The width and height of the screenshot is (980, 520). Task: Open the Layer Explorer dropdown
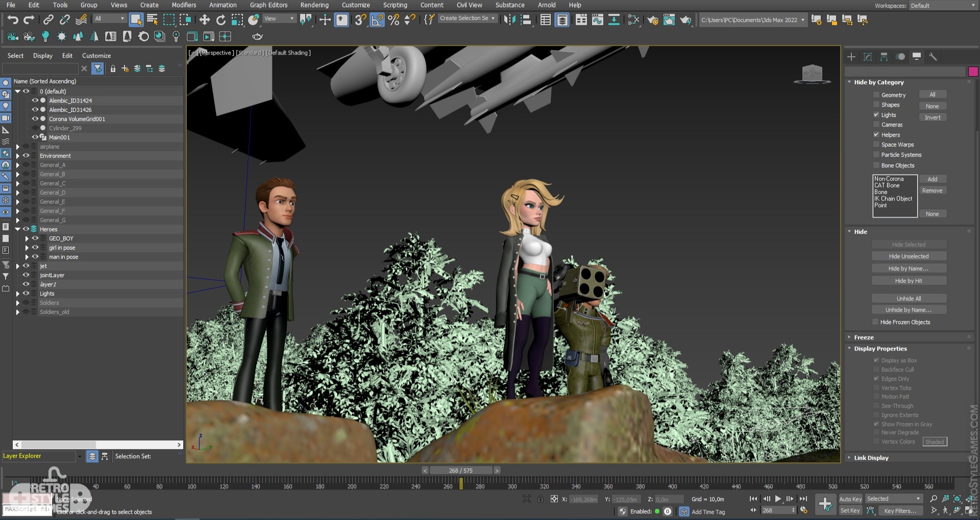[x=80, y=456]
